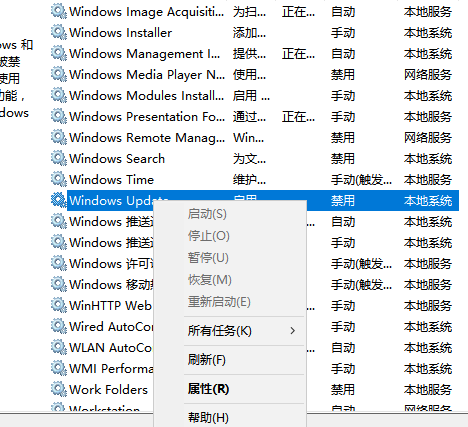Screen dimensions: 468x427
Task: Choose 帮助(H) in the context menu
Action: coord(208,418)
